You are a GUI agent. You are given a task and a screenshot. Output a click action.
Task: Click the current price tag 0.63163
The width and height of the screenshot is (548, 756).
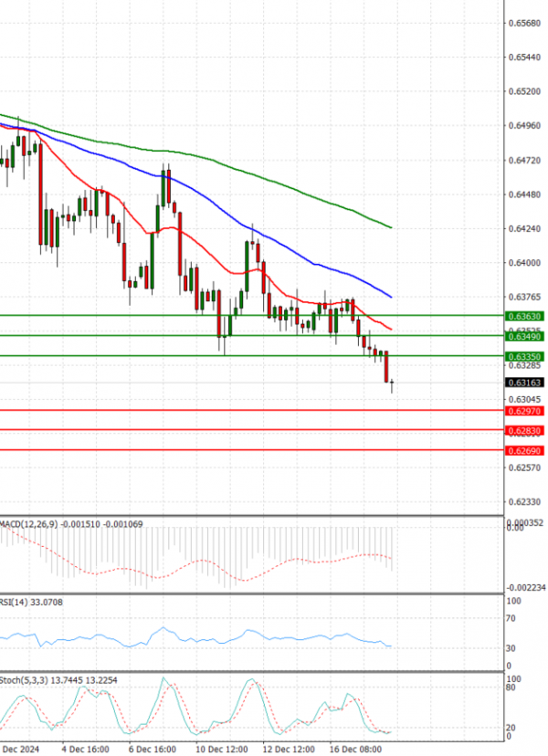524,383
